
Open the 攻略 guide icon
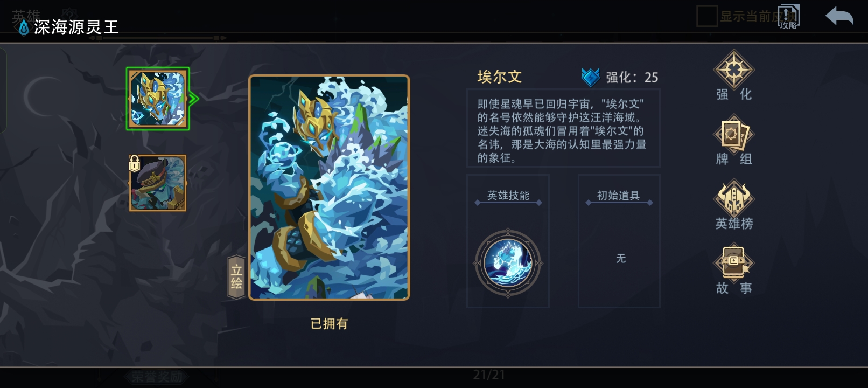(x=789, y=17)
